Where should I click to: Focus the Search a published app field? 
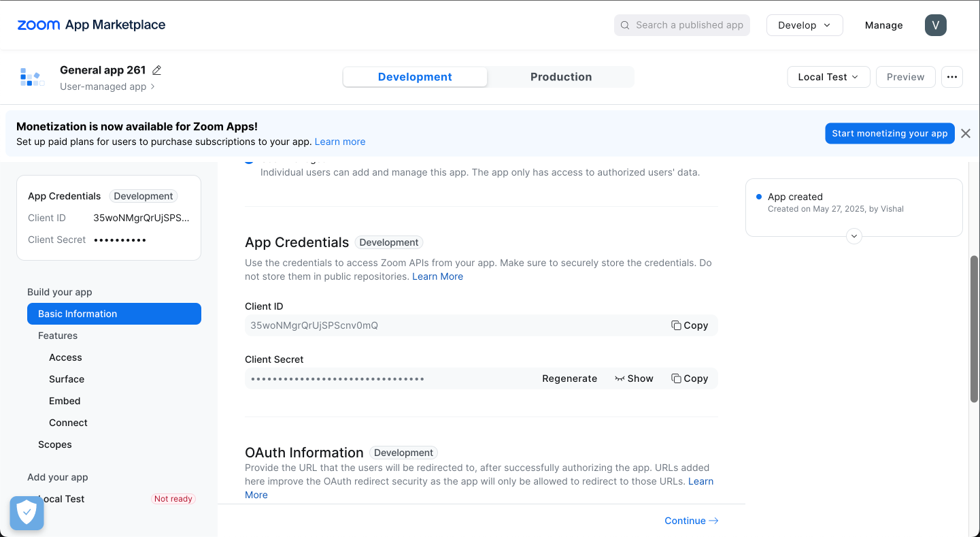(x=682, y=25)
